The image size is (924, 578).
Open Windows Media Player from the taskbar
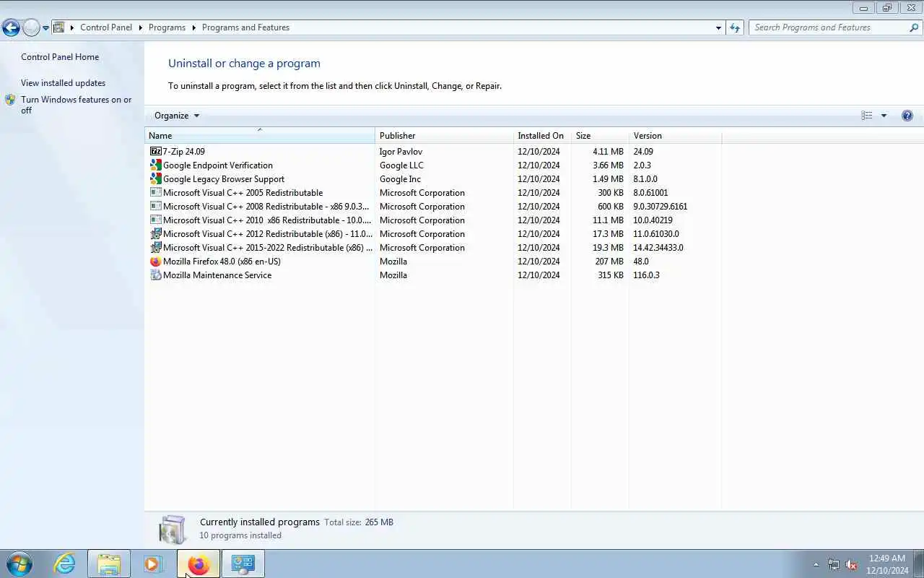(153, 564)
